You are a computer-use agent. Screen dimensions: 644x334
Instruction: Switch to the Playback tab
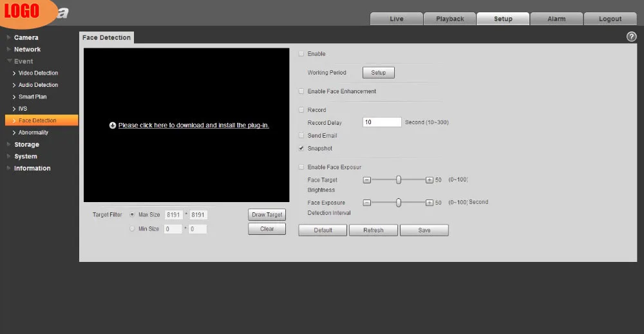click(450, 19)
